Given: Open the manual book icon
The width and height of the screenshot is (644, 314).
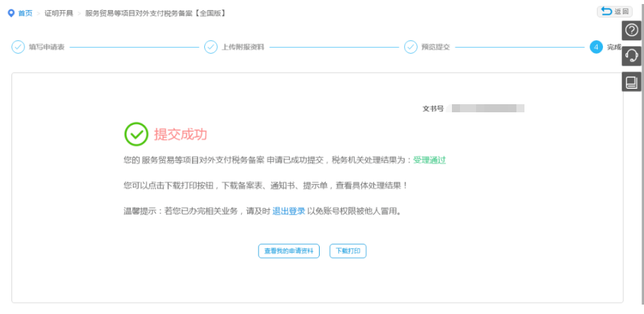Looking at the screenshot, I should pos(631,82).
